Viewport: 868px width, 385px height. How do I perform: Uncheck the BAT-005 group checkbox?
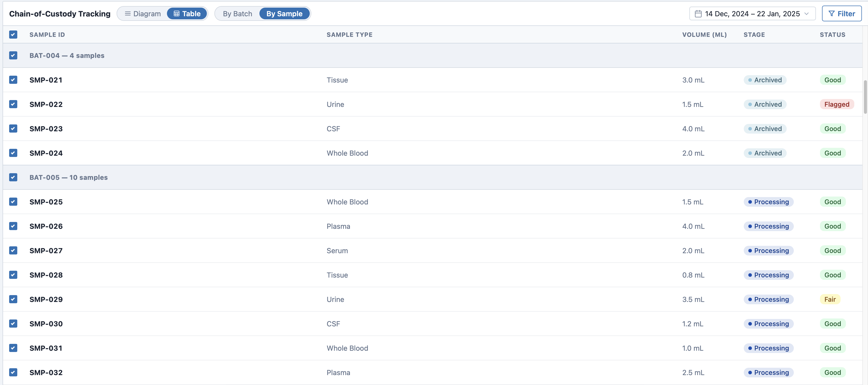point(13,178)
